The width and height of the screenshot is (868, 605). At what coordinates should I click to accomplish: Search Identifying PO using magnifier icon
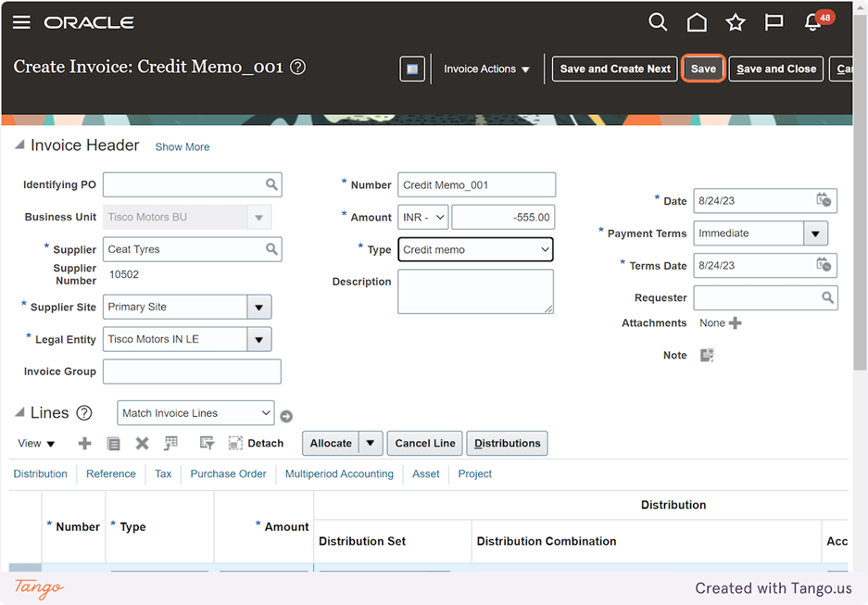(271, 184)
